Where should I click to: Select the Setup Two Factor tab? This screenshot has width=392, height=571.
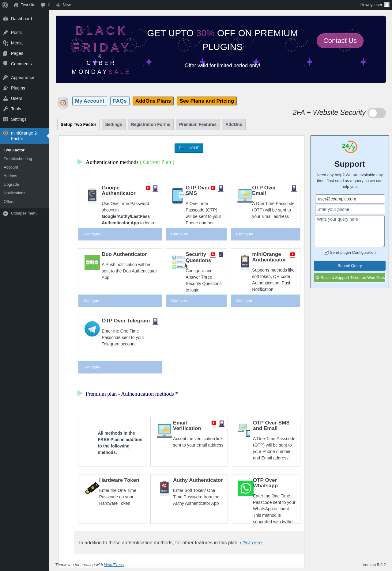[78, 124]
